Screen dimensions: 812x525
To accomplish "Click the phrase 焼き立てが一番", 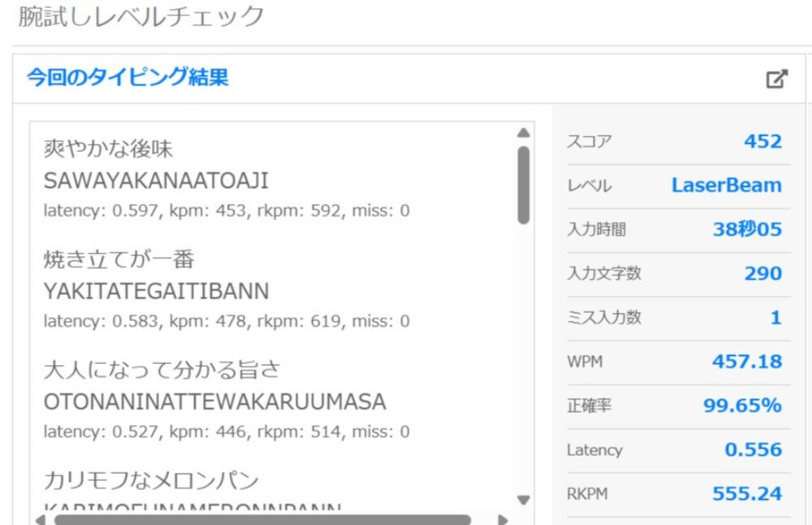I will (x=119, y=259).
